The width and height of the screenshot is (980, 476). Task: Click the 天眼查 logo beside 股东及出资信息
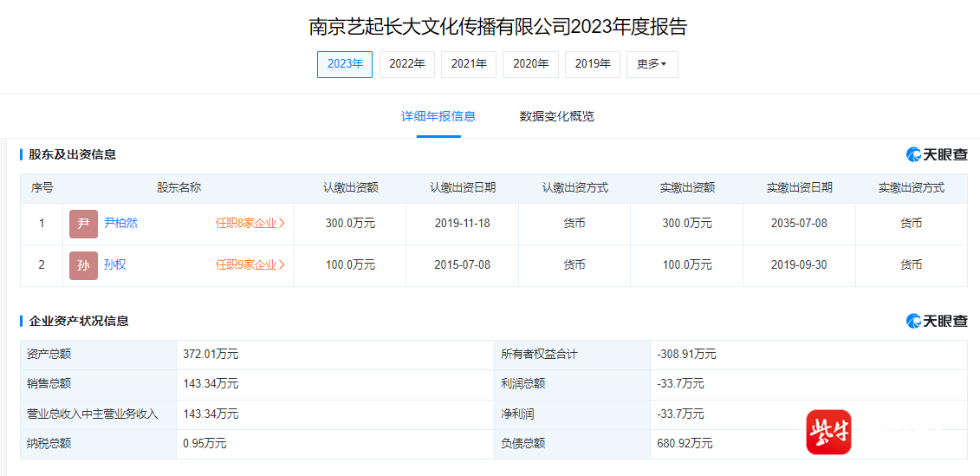(x=937, y=154)
